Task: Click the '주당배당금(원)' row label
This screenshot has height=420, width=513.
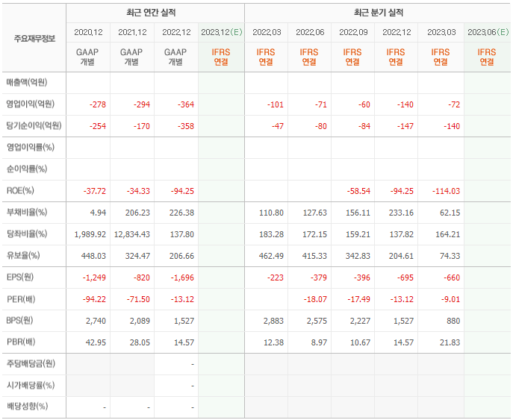Action: coord(31,364)
